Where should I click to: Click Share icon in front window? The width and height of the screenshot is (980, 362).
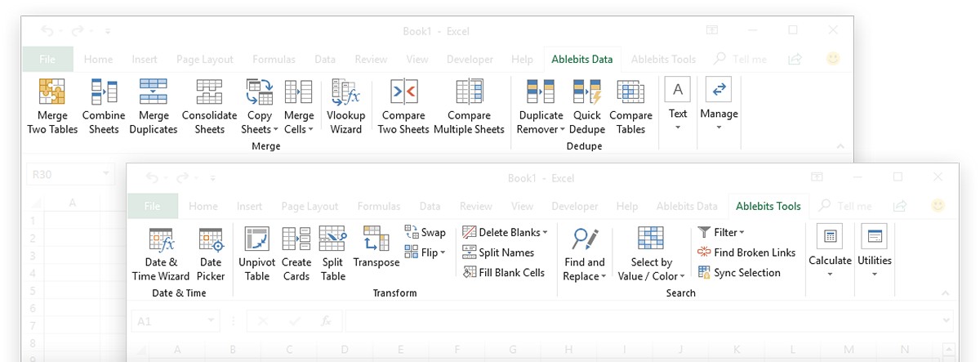(900, 206)
